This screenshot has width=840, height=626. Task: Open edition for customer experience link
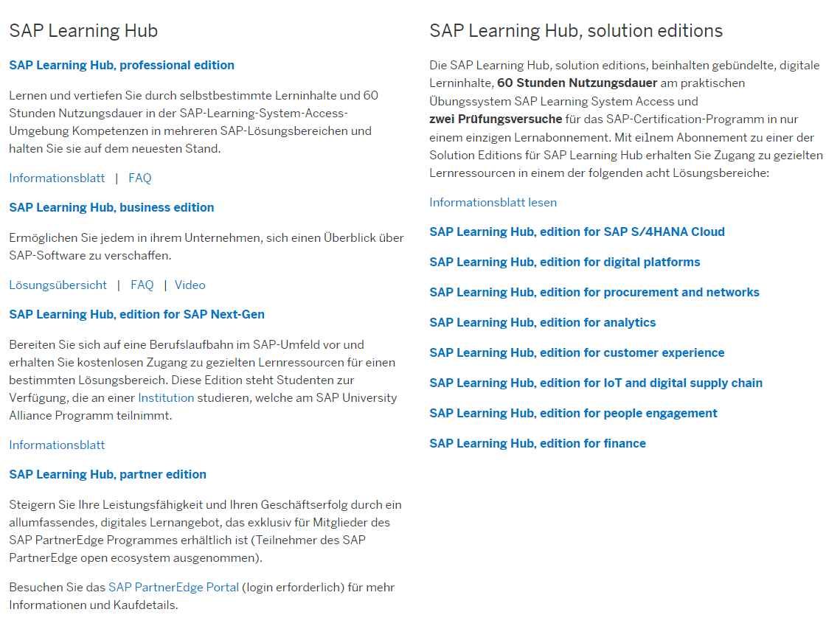tap(577, 353)
